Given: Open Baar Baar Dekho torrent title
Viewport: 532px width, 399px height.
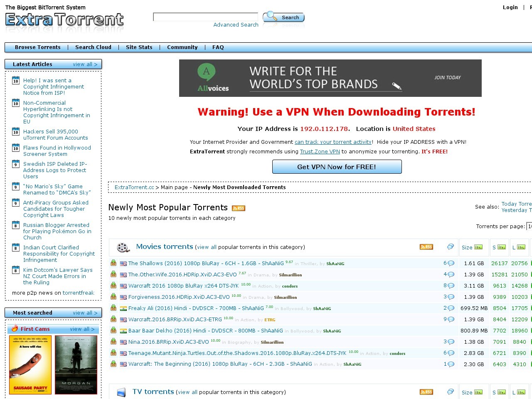Looking at the screenshot, I should click(x=206, y=331).
